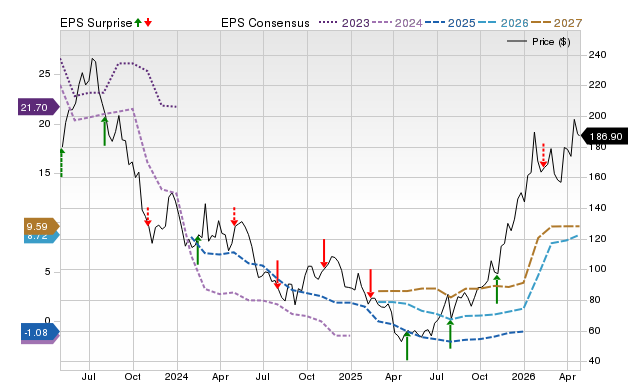Click the 15 label on the EPS axis
Viewport: 640px width, 382px height.
44,173
